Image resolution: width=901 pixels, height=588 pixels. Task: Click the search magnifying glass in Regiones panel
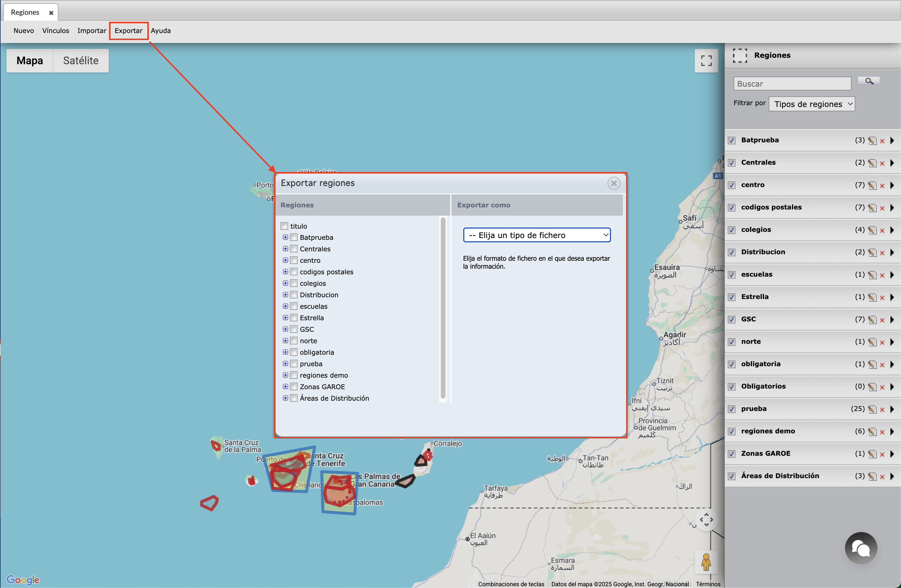pyautogui.click(x=869, y=81)
